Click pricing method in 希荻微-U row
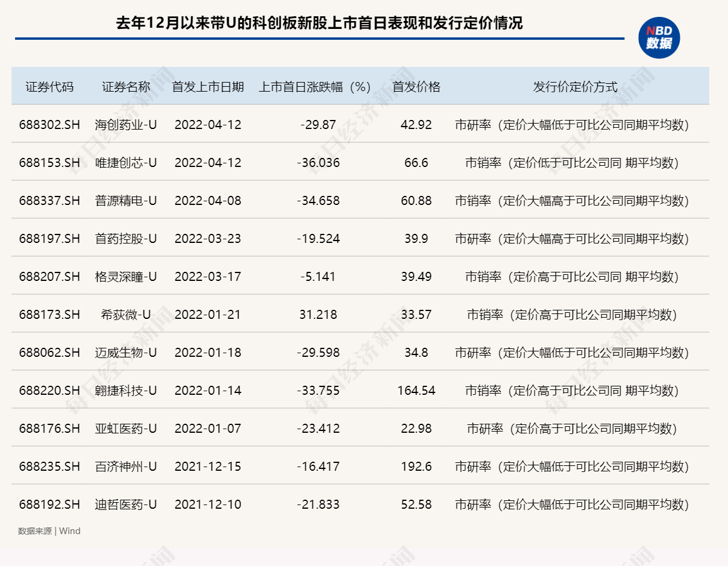 point(572,315)
